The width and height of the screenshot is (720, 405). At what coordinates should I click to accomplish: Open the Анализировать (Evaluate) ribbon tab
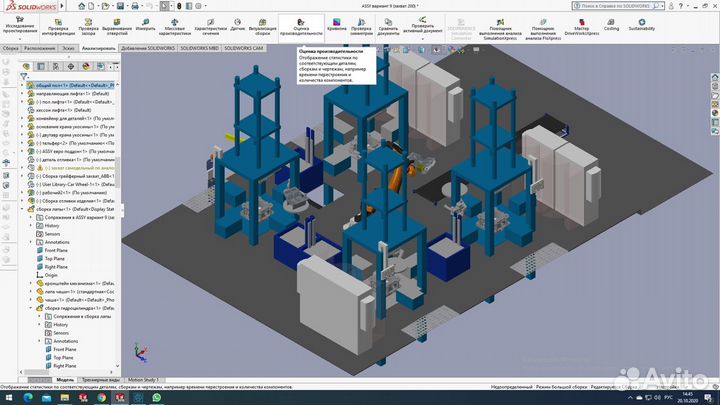(99, 48)
